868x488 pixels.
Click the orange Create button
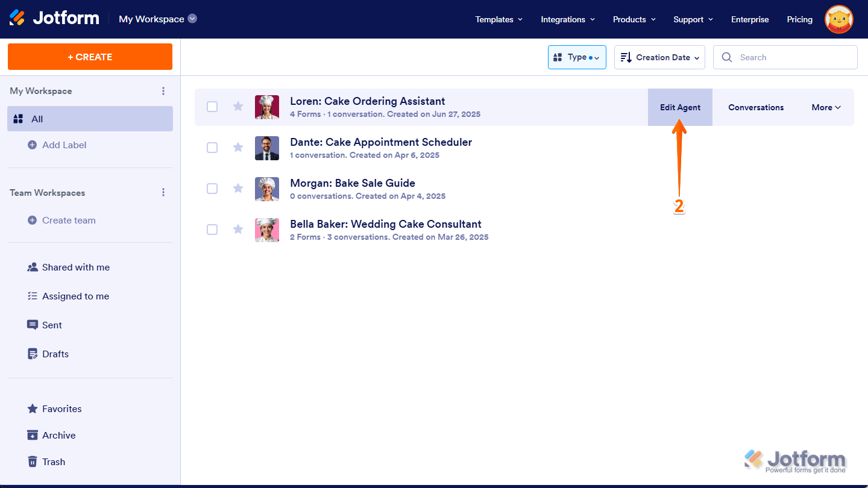(90, 57)
